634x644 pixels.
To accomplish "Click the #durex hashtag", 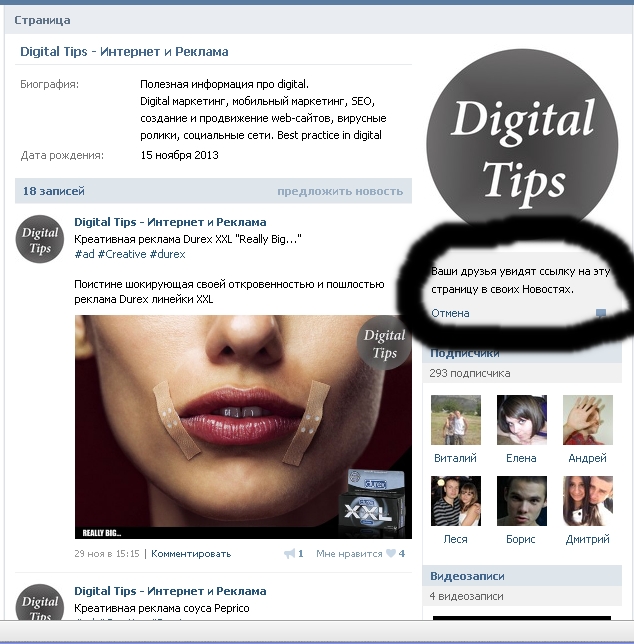I will click(x=168, y=254).
